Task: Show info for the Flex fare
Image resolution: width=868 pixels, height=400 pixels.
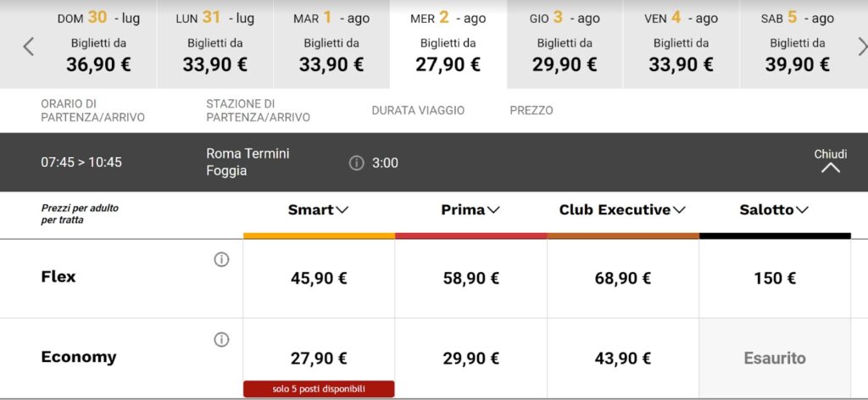Action: pos(221,260)
